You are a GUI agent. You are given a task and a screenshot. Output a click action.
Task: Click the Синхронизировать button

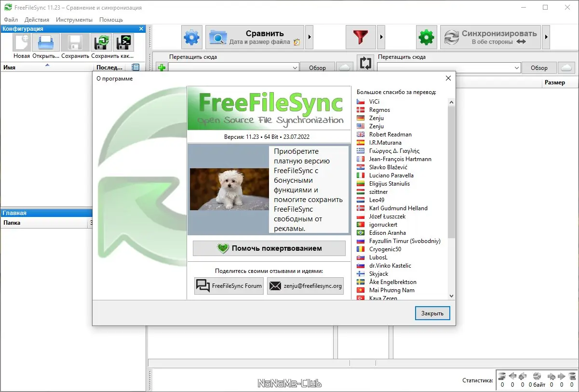[491, 37]
